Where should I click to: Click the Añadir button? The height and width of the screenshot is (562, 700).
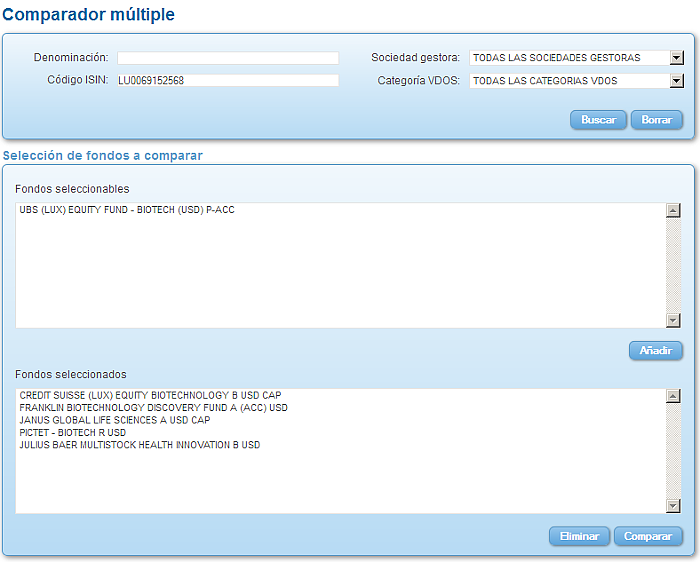(x=656, y=350)
